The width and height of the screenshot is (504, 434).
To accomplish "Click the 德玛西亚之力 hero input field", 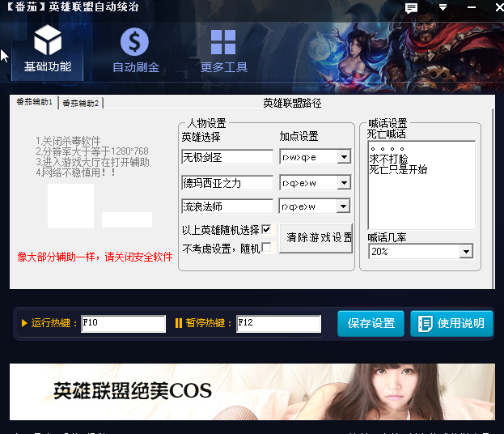I will click(x=227, y=183).
